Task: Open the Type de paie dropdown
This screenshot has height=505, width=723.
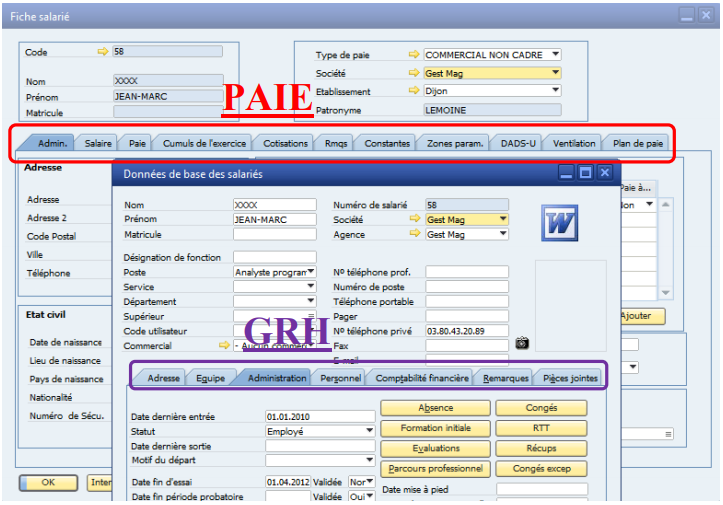Action: tap(556, 54)
